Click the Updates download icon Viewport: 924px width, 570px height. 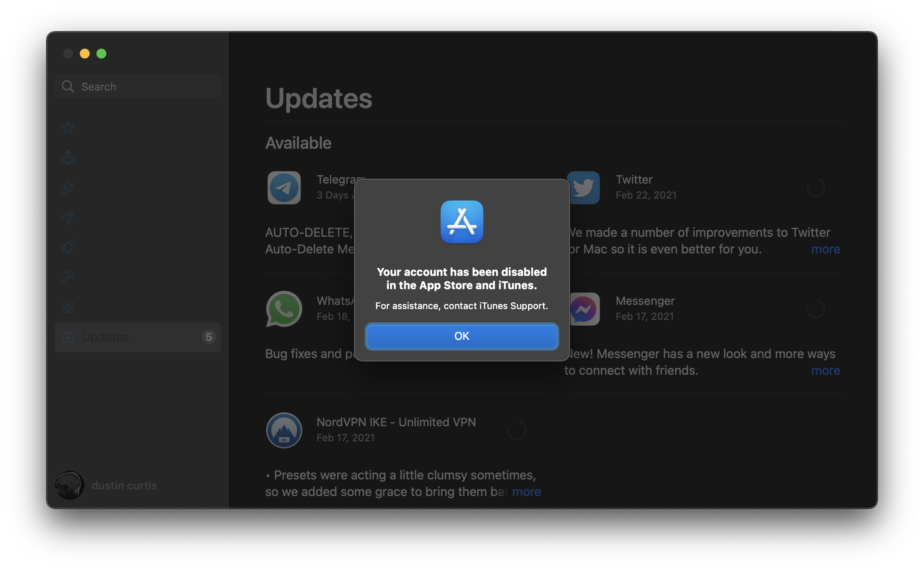(x=68, y=337)
